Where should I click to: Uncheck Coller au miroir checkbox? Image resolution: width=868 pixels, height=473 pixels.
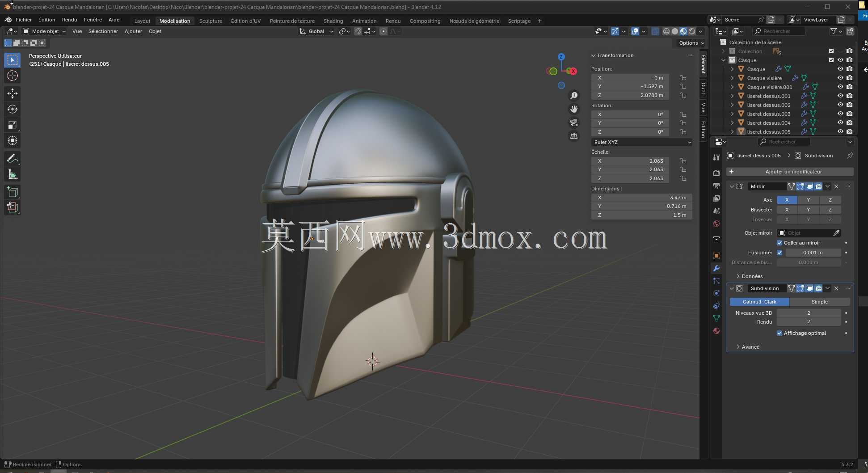(x=780, y=243)
